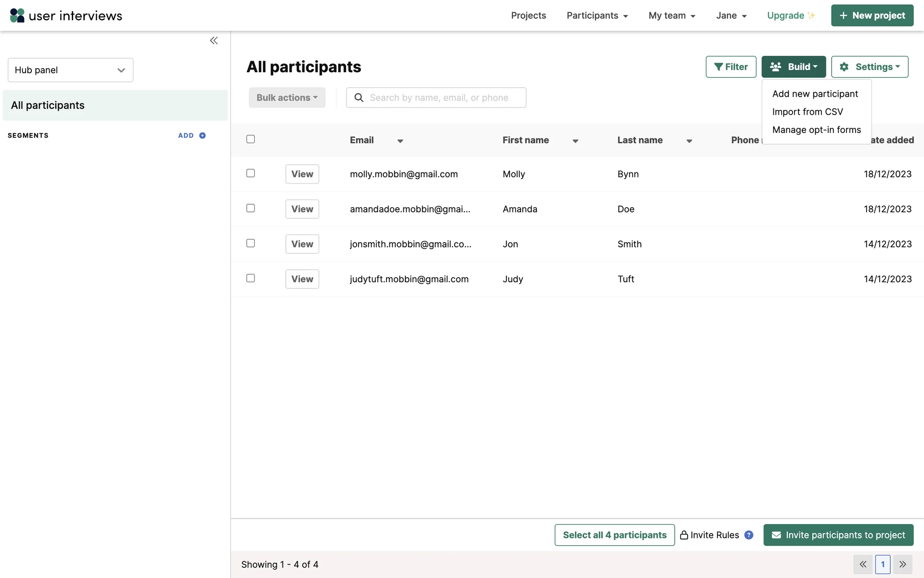Open Settings gear menu
This screenshot has width=924, height=578.
pyautogui.click(x=870, y=67)
